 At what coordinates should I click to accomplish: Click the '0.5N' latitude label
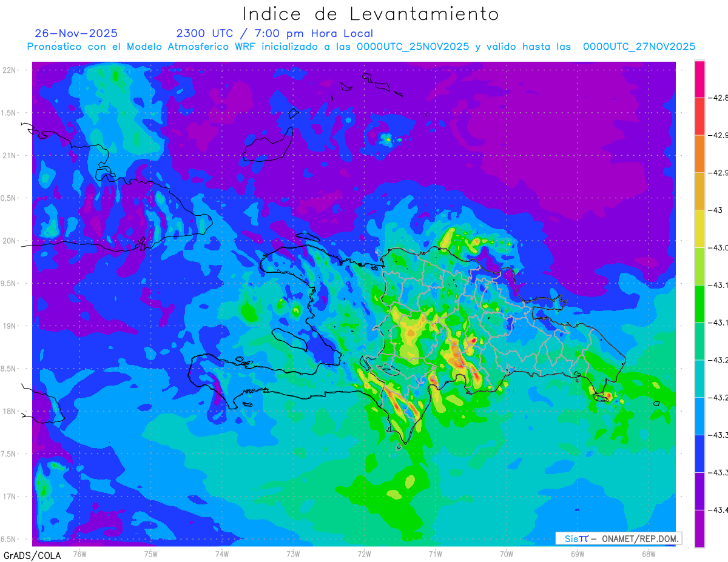pyautogui.click(x=9, y=198)
